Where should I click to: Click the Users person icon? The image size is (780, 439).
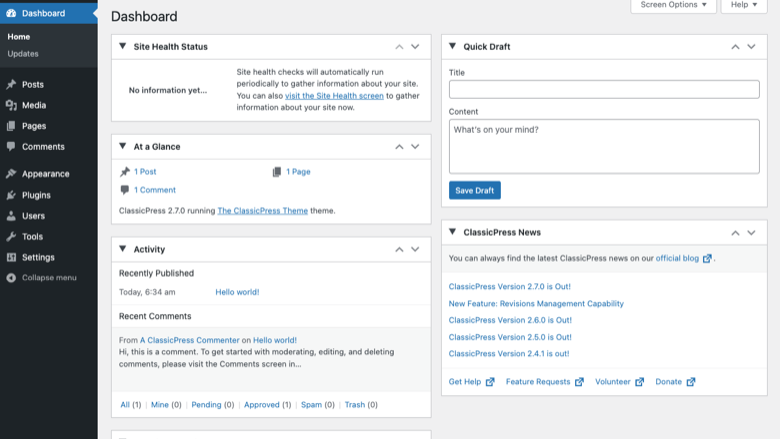[x=11, y=216]
